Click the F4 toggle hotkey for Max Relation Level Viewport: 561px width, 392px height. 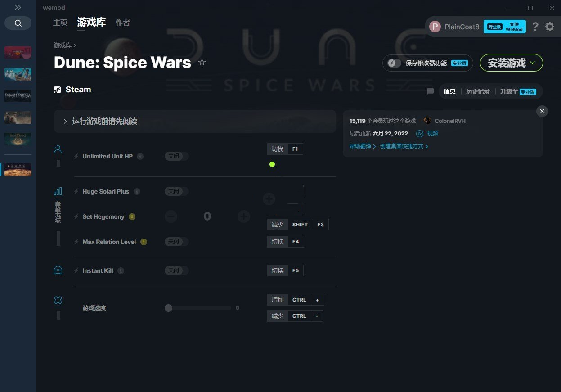pyautogui.click(x=286, y=242)
